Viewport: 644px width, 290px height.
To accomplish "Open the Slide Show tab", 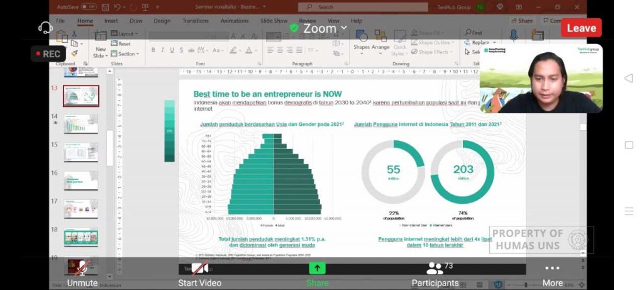I will point(274,21).
